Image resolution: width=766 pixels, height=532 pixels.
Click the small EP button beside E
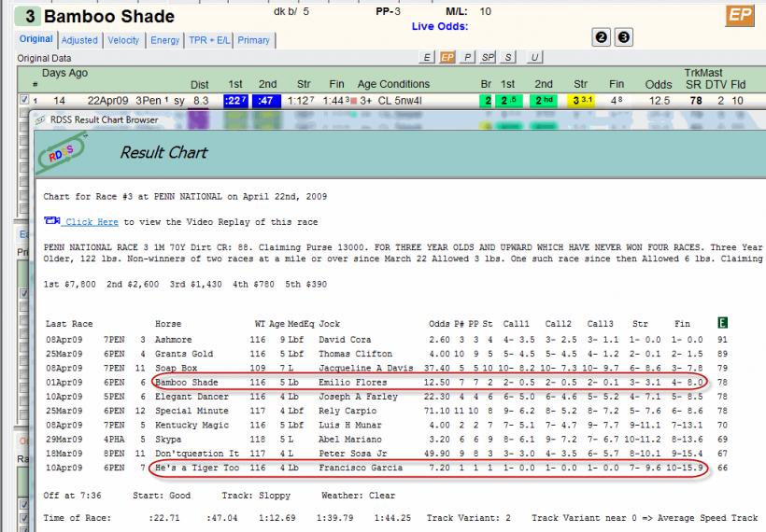pos(447,58)
